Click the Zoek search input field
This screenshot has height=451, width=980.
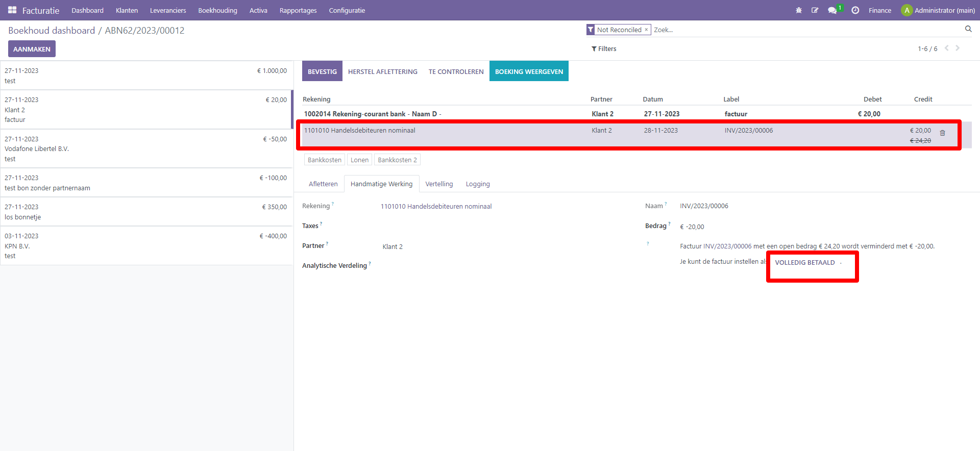pos(806,30)
